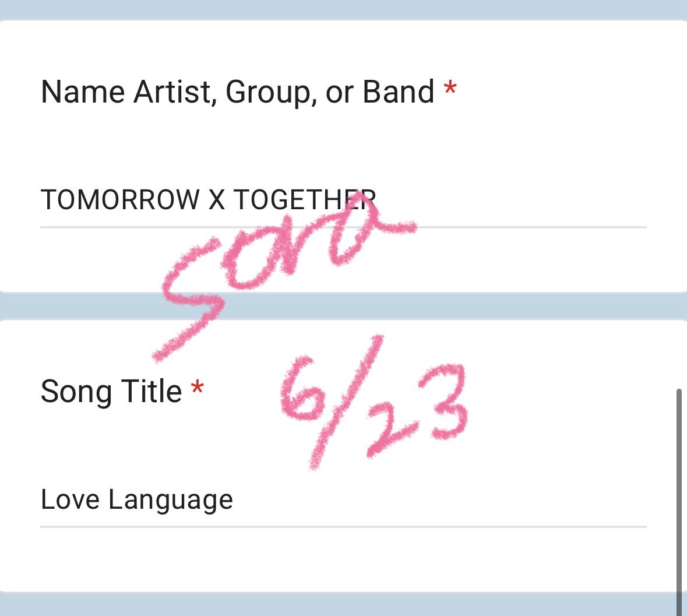Tap the pink handwritten 6/23 date

[x=375, y=402]
